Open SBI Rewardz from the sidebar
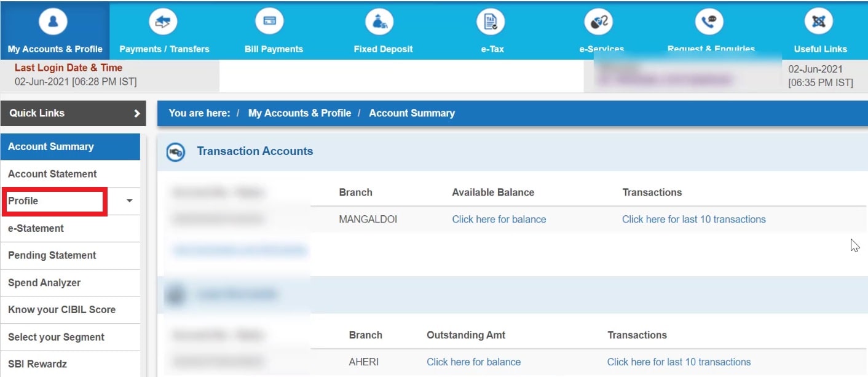The image size is (868, 377). tap(38, 363)
